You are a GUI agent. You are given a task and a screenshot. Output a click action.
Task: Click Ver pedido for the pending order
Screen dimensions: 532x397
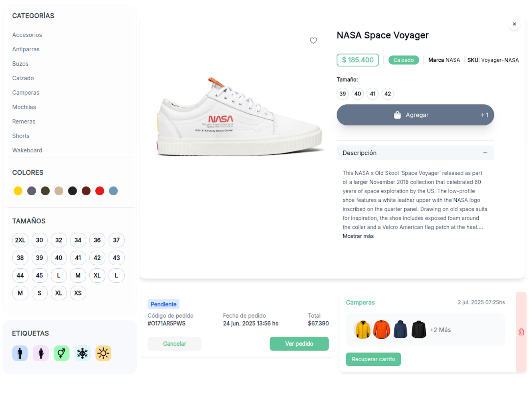click(299, 344)
